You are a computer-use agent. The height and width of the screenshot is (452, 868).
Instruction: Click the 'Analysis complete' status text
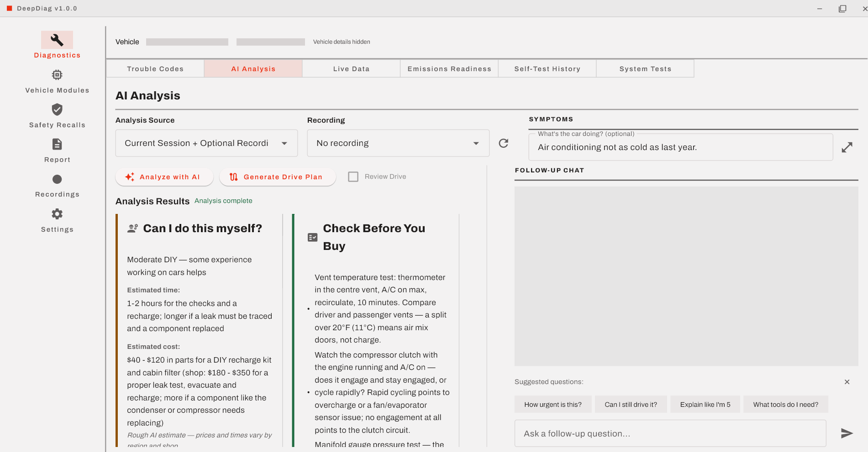click(223, 201)
